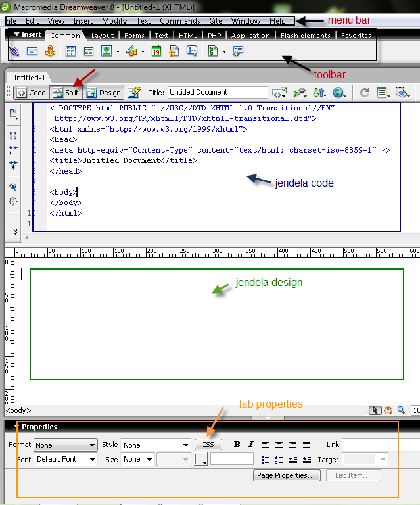This screenshot has height=505, width=420.
Task: Toggle Live Data view lightning icon
Action: tap(134, 93)
